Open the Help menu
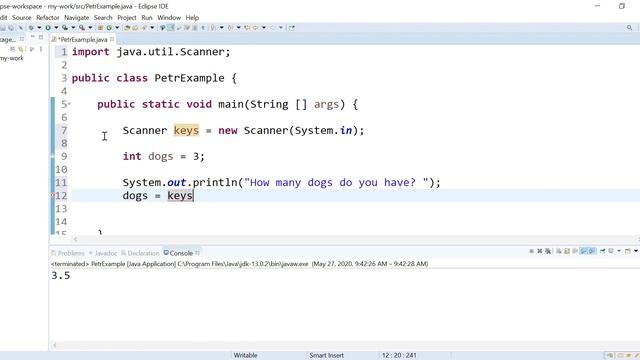 (x=192, y=18)
